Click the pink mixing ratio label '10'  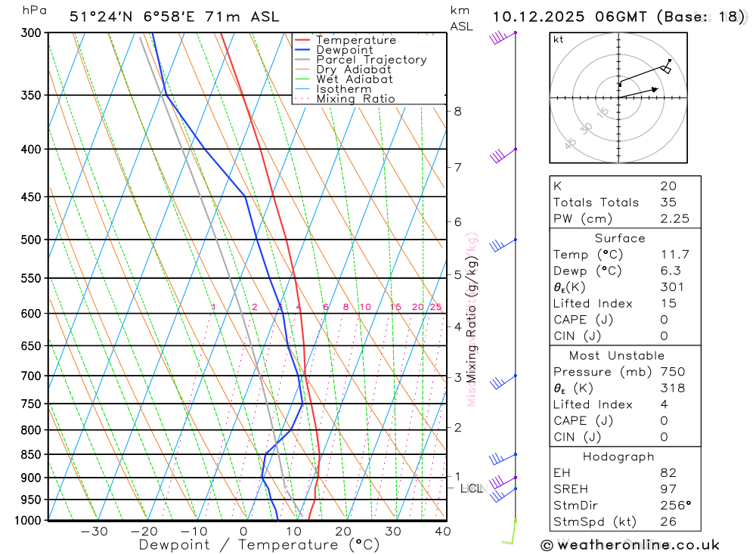[x=365, y=307]
